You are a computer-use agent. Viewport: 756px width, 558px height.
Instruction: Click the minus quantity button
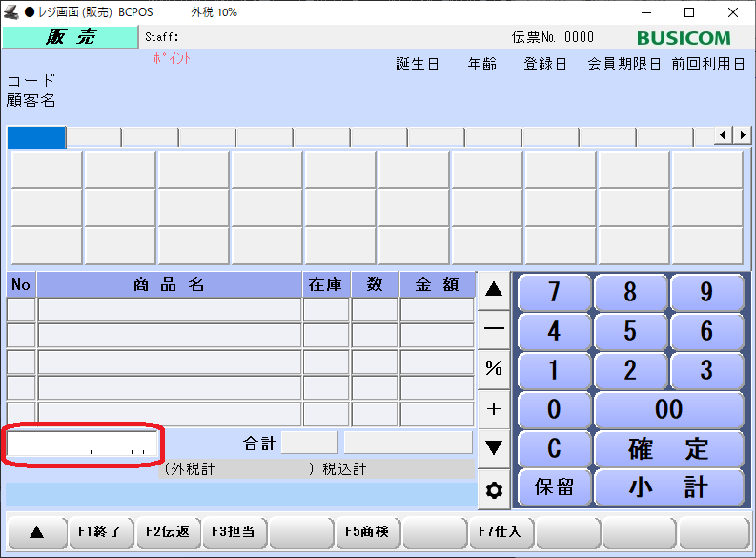494,328
